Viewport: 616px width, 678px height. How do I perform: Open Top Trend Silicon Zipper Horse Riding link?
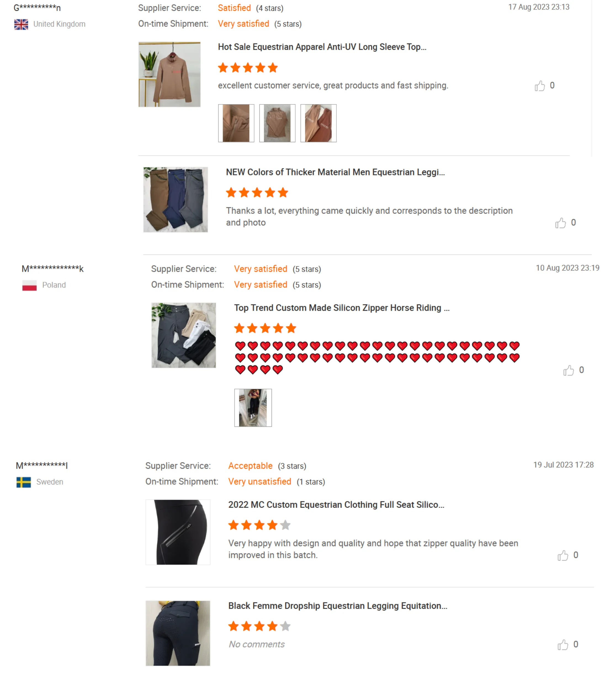(341, 308)
